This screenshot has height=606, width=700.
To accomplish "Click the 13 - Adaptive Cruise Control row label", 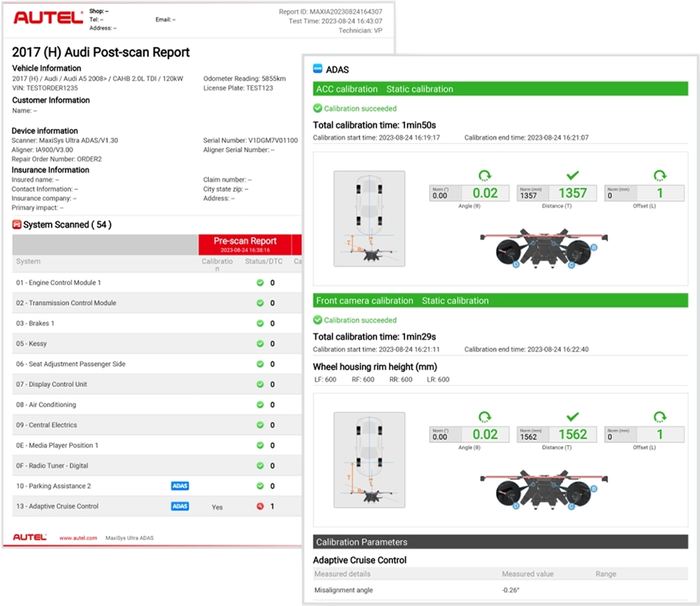I will tap(57, 506).
